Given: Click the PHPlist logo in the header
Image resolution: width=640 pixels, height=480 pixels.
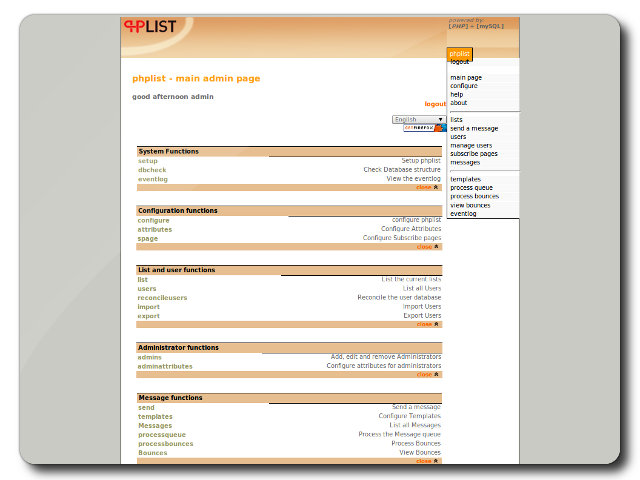Looking at the screenshot, I should tap(149, 27).
